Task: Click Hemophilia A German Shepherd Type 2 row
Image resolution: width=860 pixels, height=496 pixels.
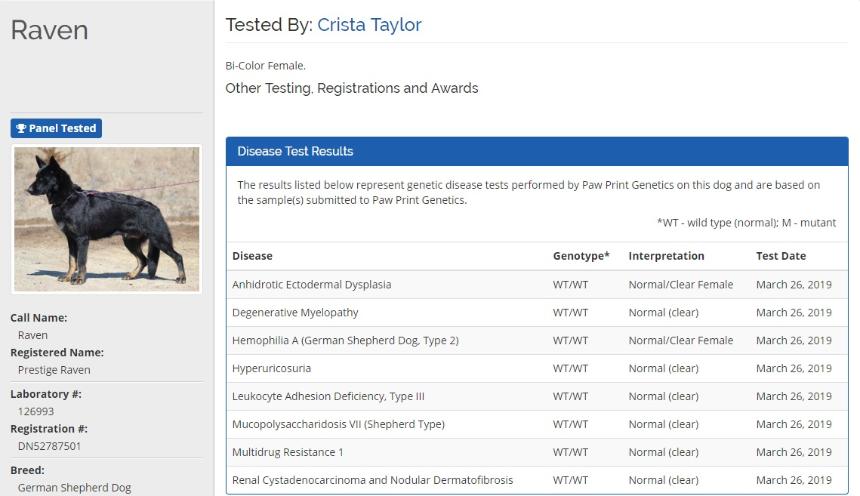Action: coord(537,341)
